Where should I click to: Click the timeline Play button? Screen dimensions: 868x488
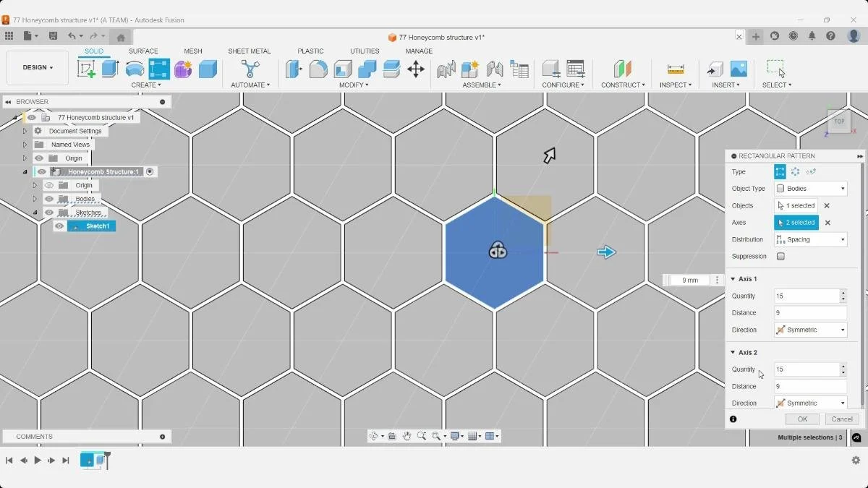[38, 460]
